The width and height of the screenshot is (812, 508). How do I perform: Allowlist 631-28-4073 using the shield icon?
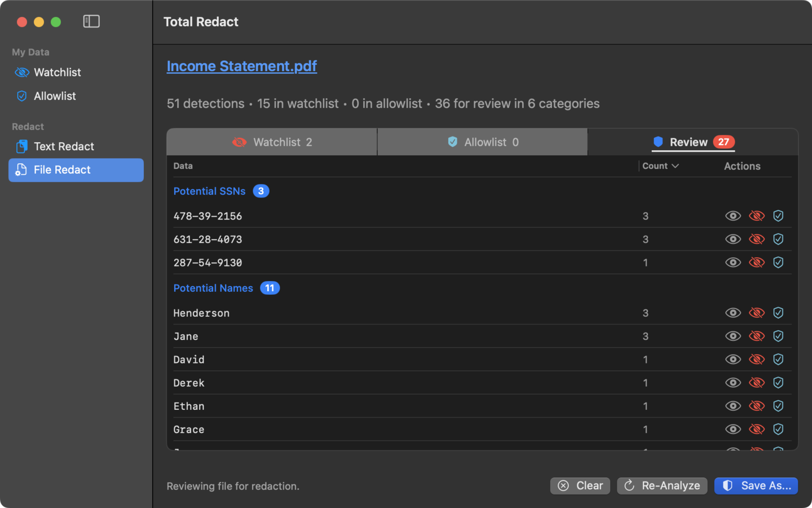pos(778,239)
